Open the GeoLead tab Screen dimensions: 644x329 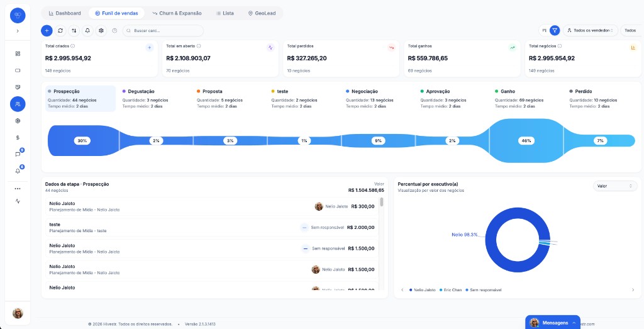pyautogui.click(x=262, y=13)
